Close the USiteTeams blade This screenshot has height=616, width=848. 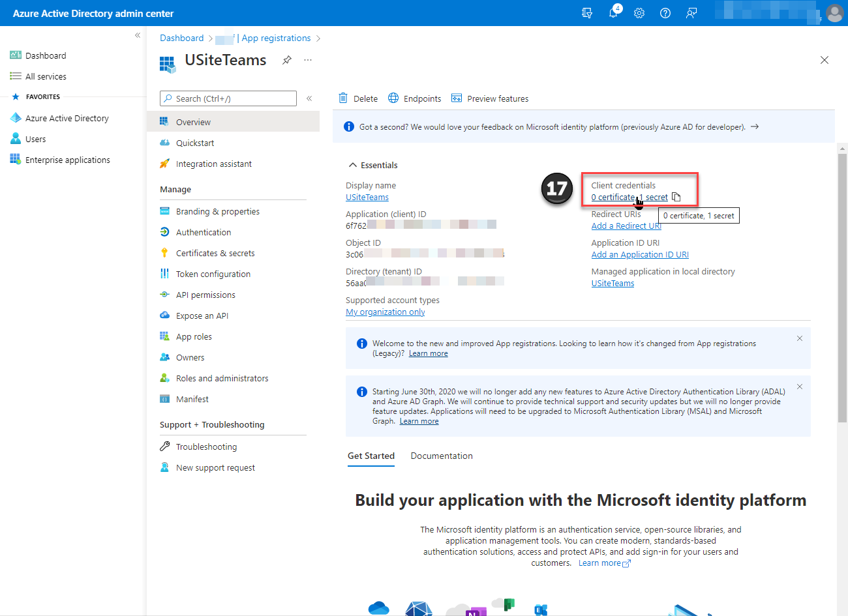point(825,60)
